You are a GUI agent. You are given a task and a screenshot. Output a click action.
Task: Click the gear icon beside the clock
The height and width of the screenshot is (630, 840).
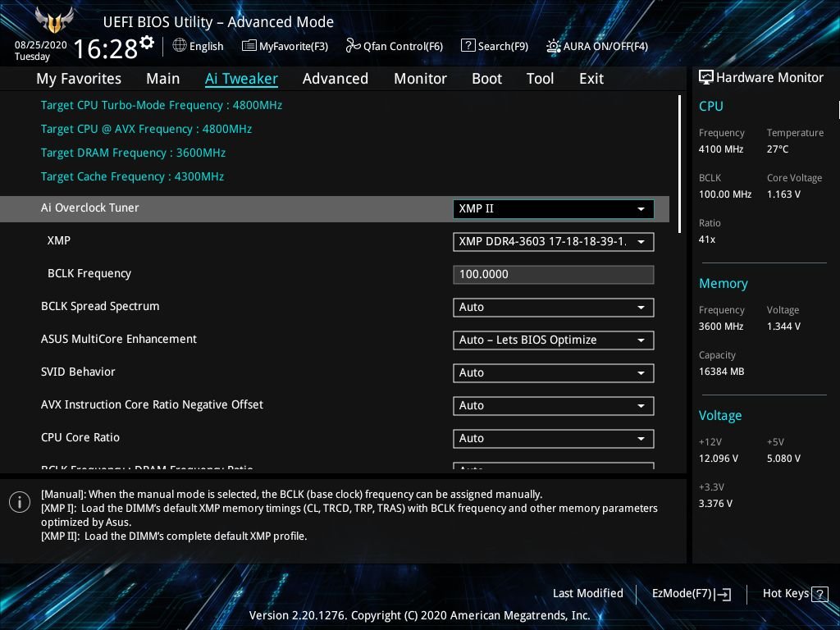pos(147,43)
